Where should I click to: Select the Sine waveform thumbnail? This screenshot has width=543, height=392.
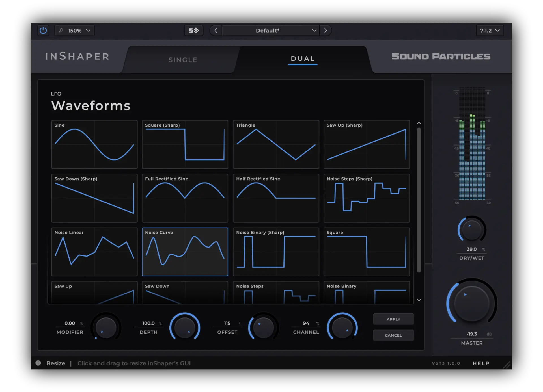coord(94,144)
